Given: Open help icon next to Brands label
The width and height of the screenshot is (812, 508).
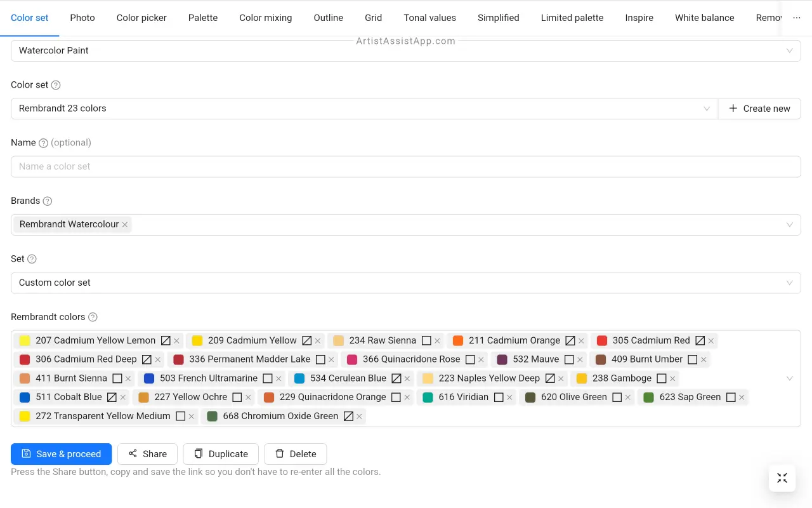Looking at the screenshot, I should (47, 201).
